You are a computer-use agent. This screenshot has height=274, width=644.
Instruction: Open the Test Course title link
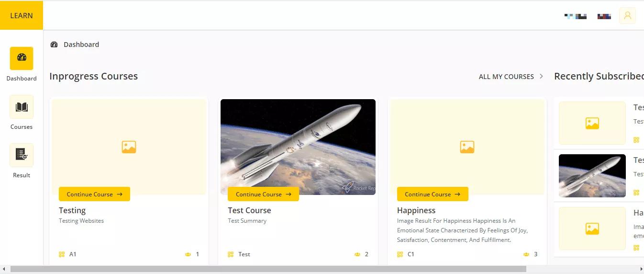pos(249,210)
